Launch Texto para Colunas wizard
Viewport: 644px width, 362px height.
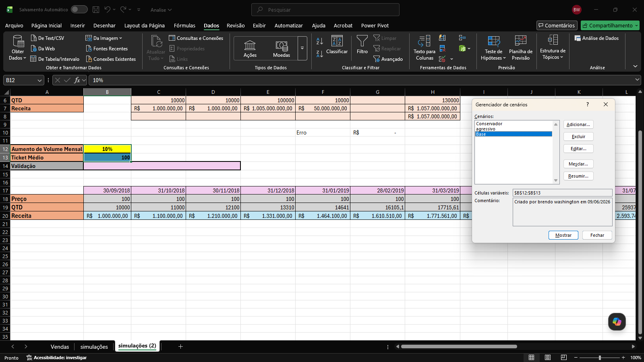(x=425, y=48)
